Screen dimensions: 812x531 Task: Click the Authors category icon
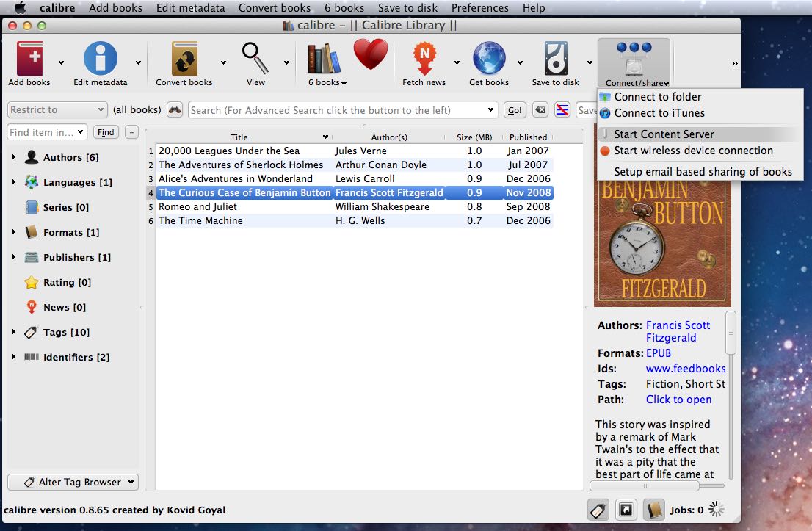[32, 157]
